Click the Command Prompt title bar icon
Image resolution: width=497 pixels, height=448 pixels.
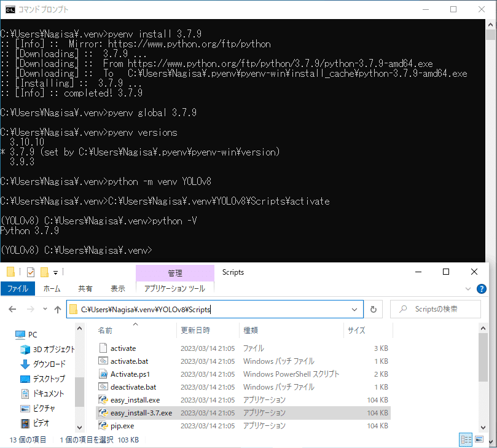point(10,9)
